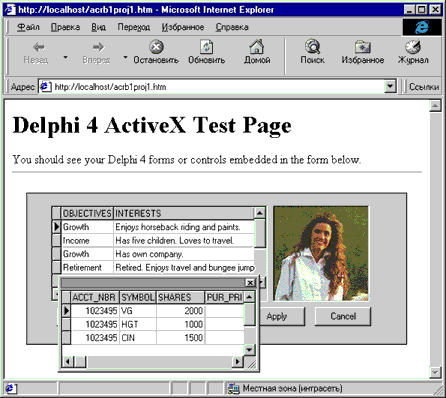Select the 'Income' objectives cell
Image resolution: width=446 pixels, height=398 pixels.
(87, 240)
